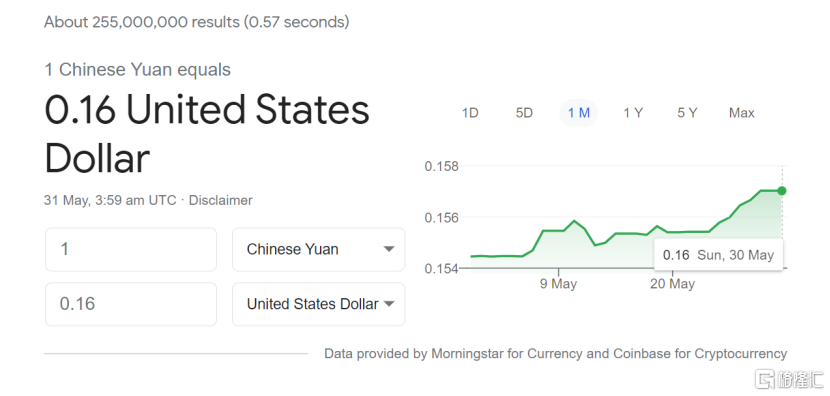Focus the amount field containing 1
This screenshot has width=830, height=396.
point(131,249)
